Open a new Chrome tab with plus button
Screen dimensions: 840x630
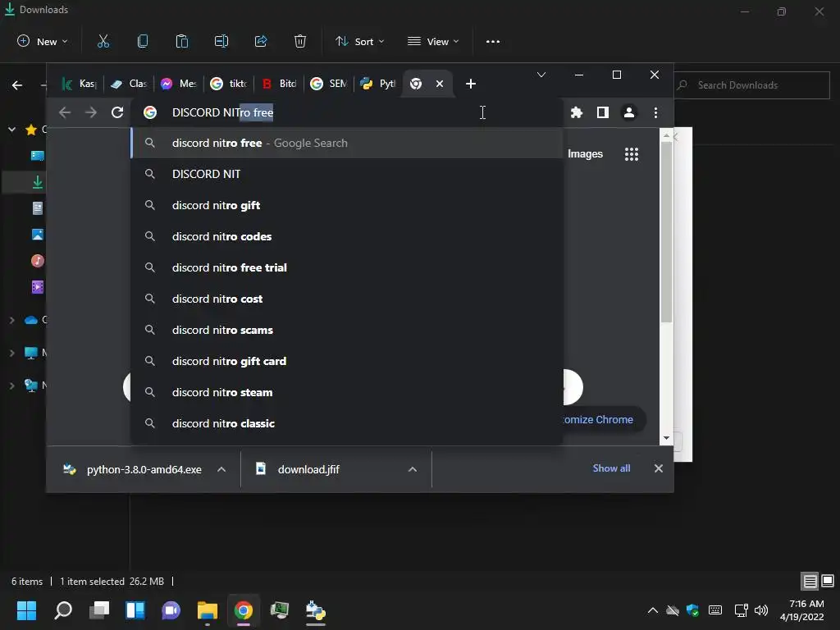pyautogui.click(x=470, y=84)
